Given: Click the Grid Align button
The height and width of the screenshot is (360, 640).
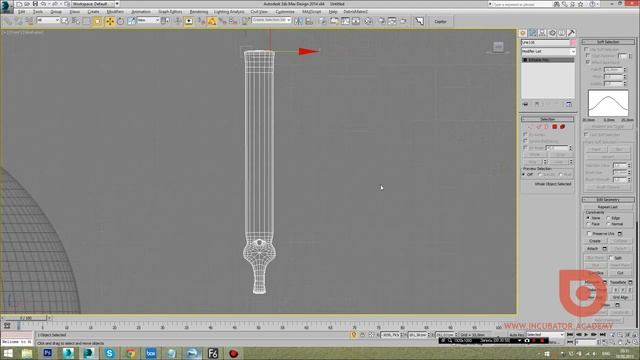Looking at the screenshot, I should 620,297.
